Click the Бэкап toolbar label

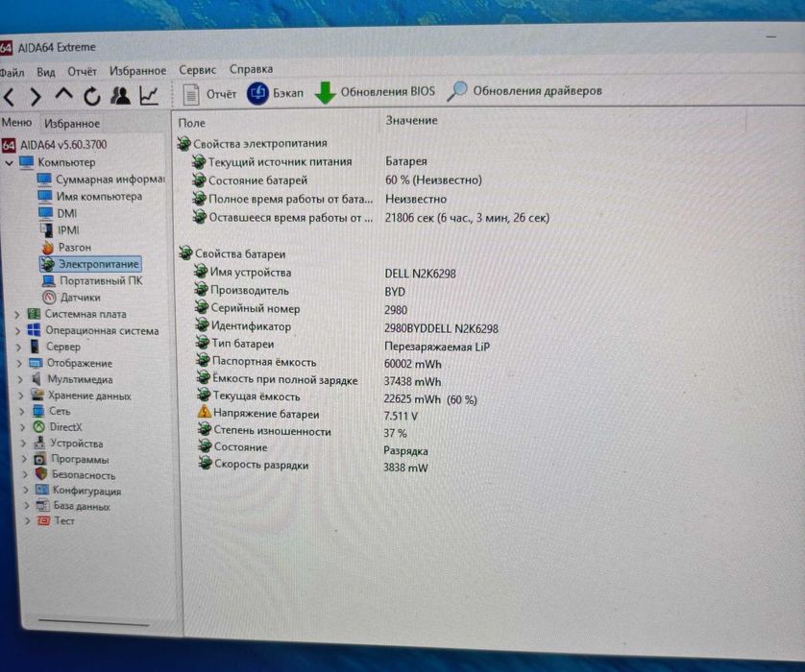pos(288,93)
